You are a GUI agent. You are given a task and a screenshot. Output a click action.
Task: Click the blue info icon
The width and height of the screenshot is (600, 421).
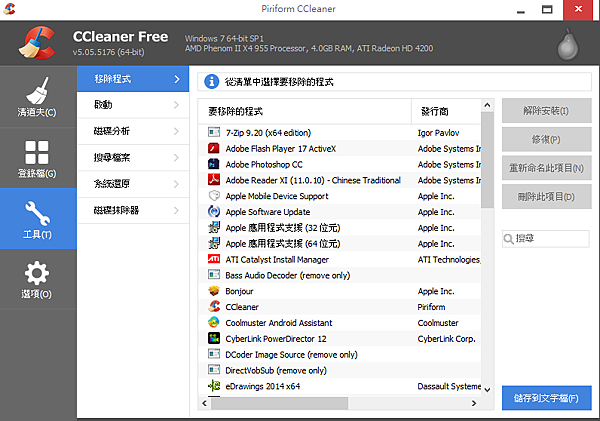pyautogui.click(x=211, y=82)
